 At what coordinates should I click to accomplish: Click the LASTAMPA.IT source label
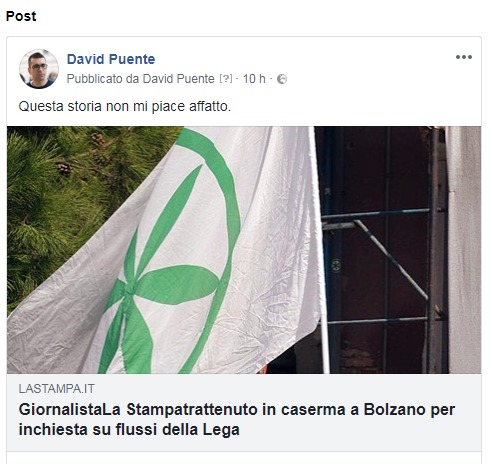(x=57, y=389)
